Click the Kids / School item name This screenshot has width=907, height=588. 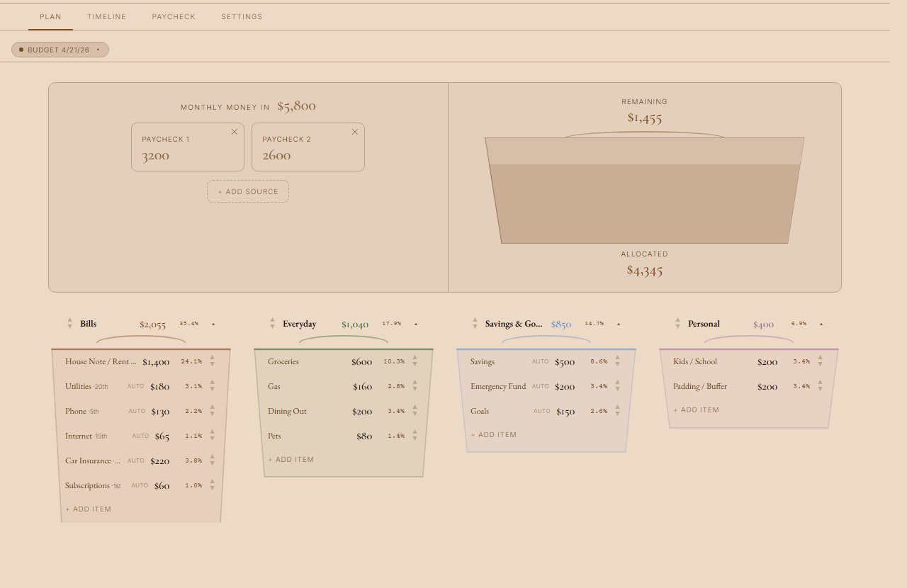[695, 361]
